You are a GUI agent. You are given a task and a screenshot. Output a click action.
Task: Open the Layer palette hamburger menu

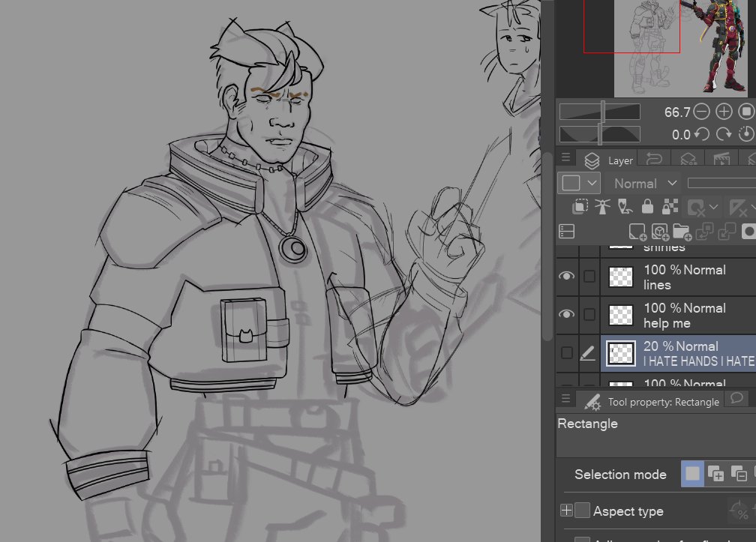[565, 157]
